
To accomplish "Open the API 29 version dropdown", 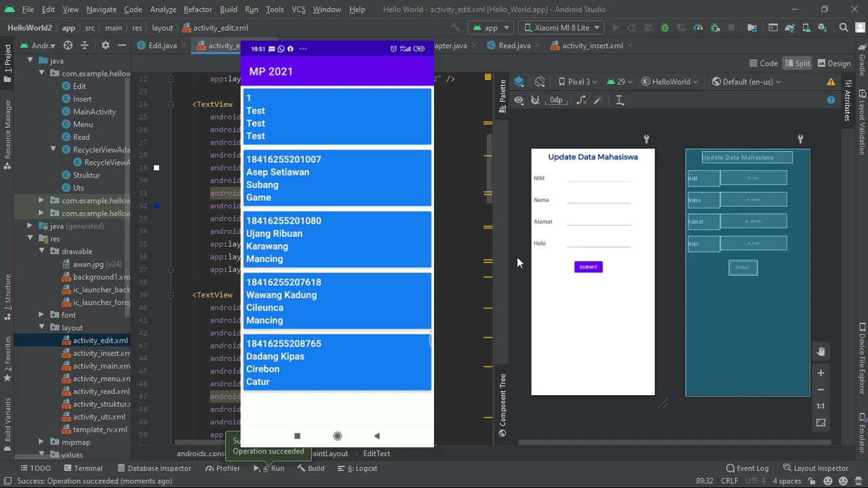I will [x=620, y=81].
